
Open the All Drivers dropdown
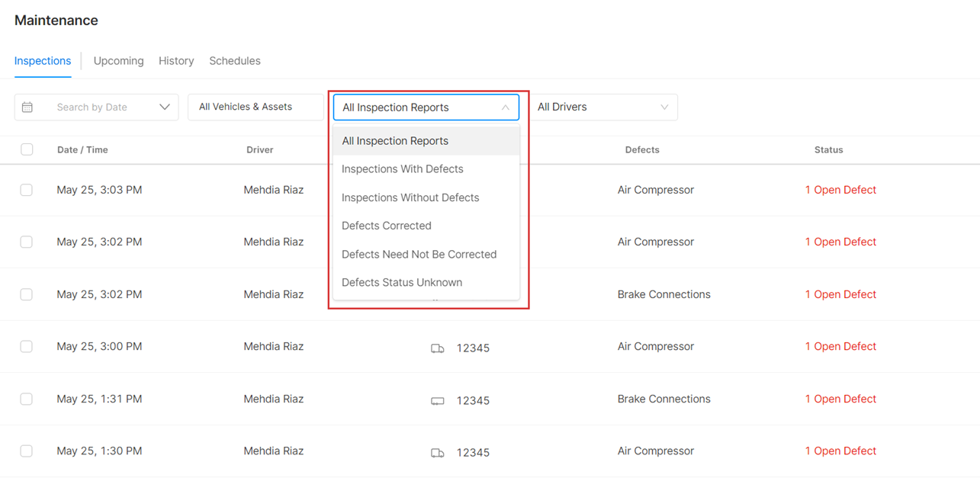pyautogui.click(x=603, y=107)
